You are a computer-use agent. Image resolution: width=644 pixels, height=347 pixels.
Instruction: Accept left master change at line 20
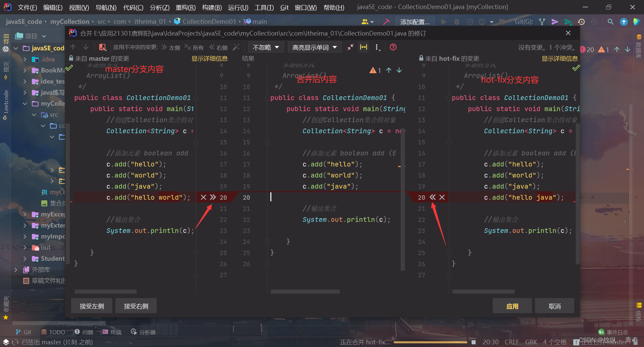(x=213, y=197)
